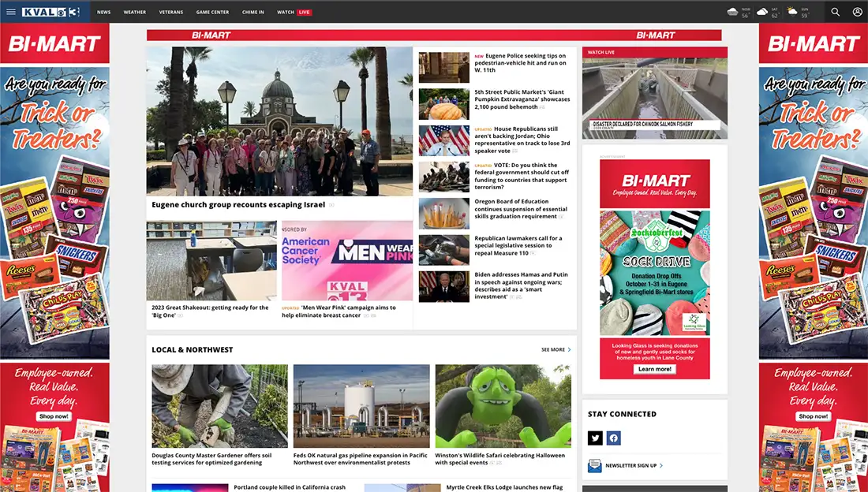Image resolution: width=868 pixels, height=492 pixels.
Task: Open the Giant Pumpkin Extravaganza story
Action: pyautogui.click(x=522, y=99)
